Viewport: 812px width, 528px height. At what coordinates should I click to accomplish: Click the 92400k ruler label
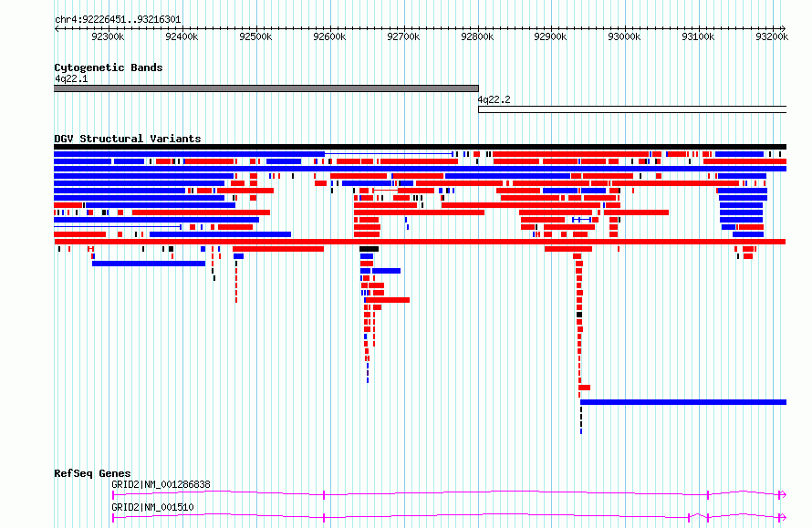(x=182, y=36)
